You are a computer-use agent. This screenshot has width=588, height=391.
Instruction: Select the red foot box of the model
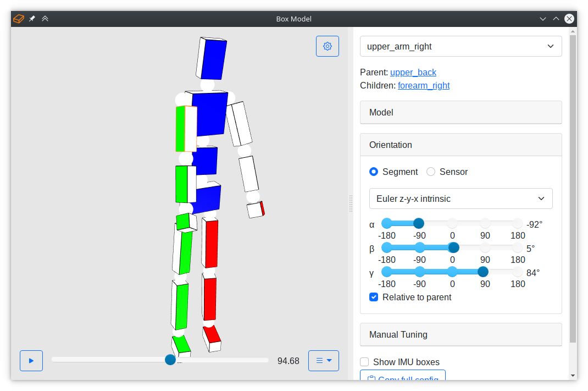212,339
